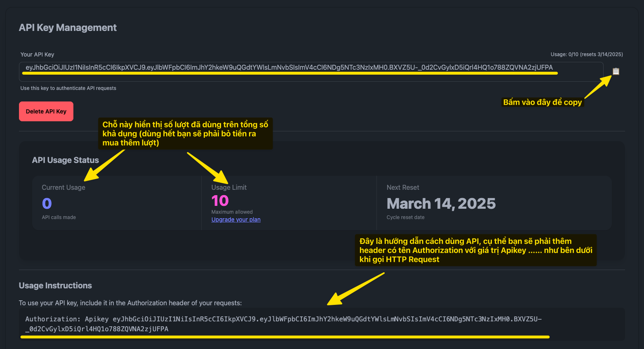Click the Usage Limit number 10
The image size is (644, 349).
pyautogui.click(x=220, y=201)
